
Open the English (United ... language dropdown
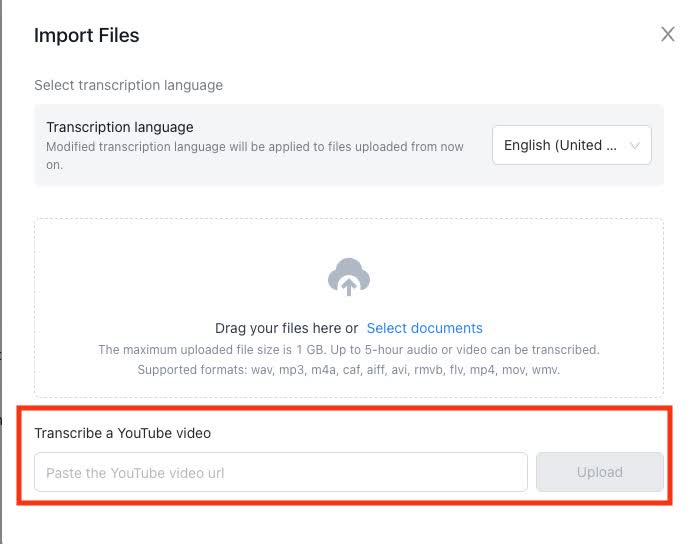pyautogui.click(x=571, y=145)
